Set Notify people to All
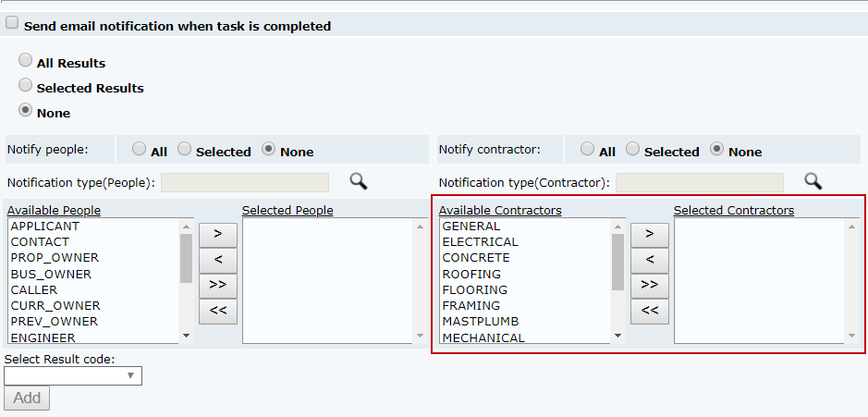The image size is (868, 417). 139,148
